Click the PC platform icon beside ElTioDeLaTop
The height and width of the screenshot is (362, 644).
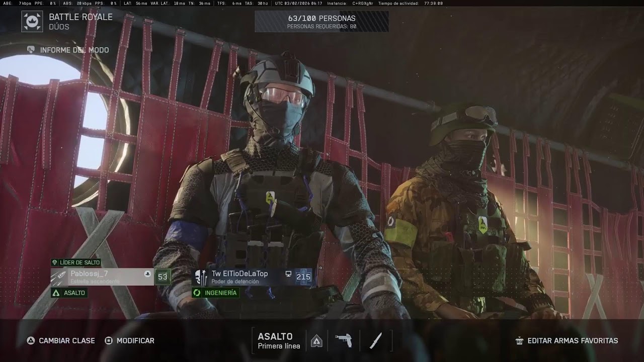(x=288, y=274)
